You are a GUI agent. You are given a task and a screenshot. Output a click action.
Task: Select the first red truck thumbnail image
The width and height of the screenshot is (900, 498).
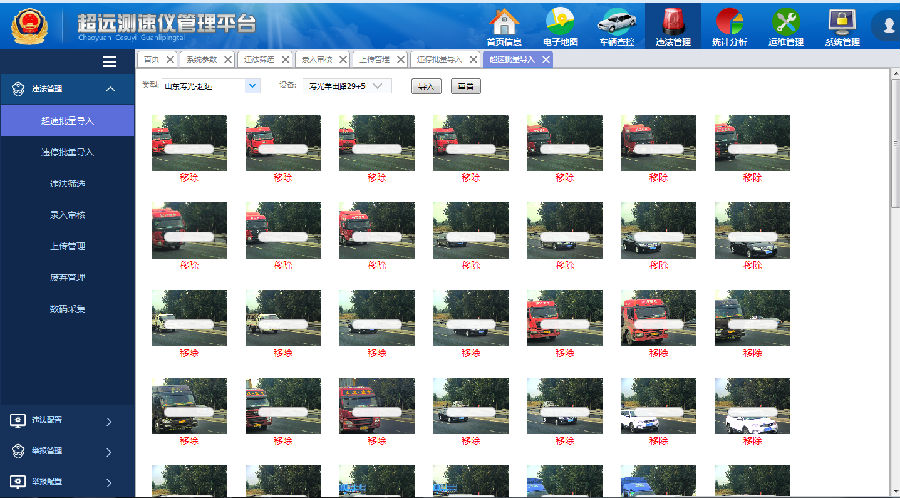click(189, 142)
